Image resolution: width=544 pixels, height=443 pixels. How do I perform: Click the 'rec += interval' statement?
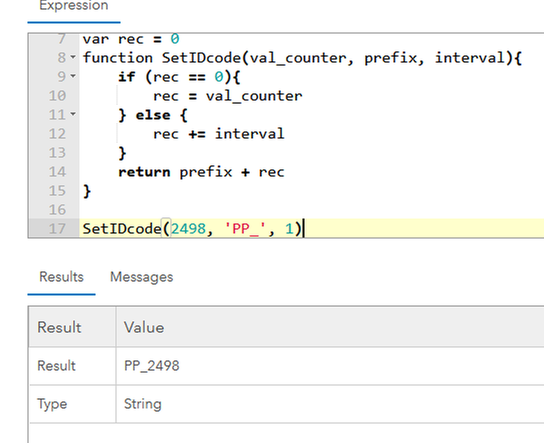tap(219, 134)
